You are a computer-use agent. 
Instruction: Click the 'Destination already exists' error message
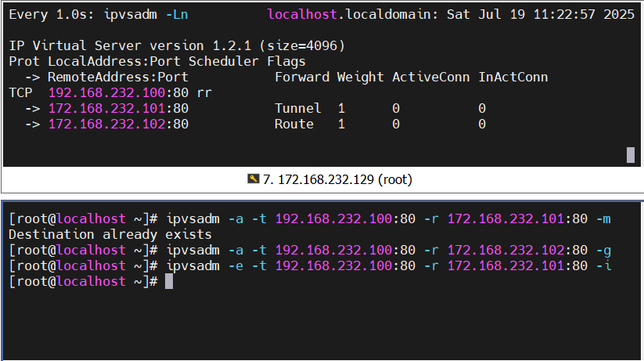[x=110, y=234]
